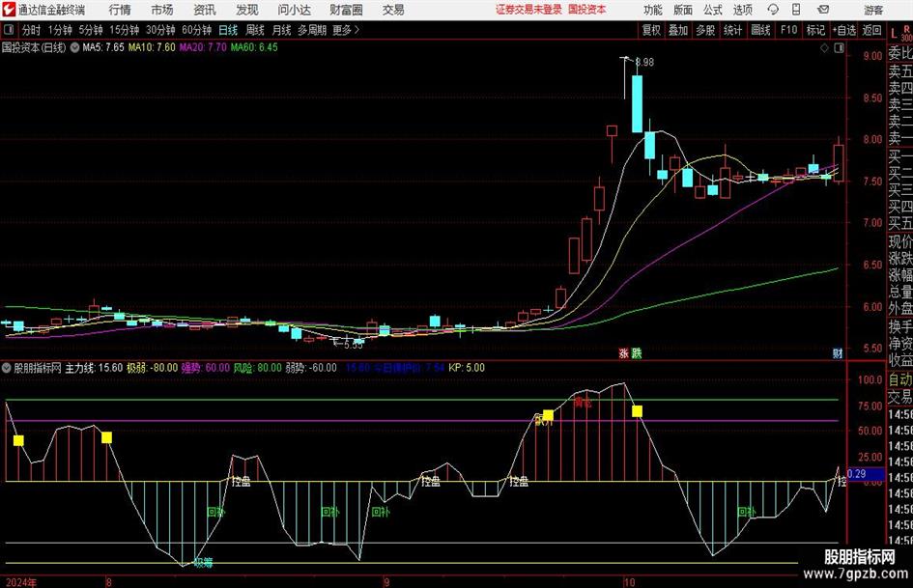Screen dimensions: 913x588
Task: Open the 选项 menu
Action: click(742, 10)
